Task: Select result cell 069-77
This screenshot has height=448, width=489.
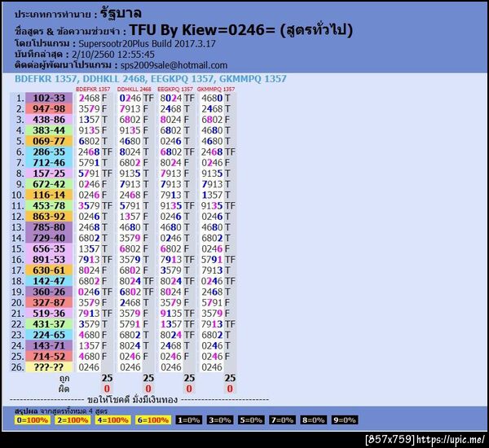Action: pyautogui.click(x=49, y=141)
